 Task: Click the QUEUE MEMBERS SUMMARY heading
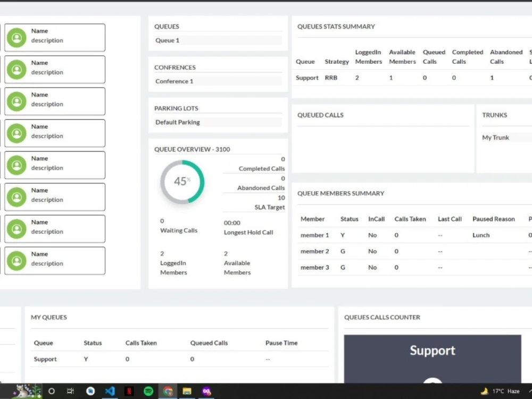[x=340, y=194]
